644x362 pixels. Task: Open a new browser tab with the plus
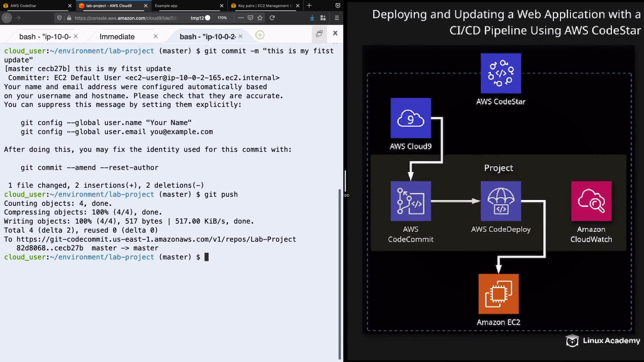(309, 5)
